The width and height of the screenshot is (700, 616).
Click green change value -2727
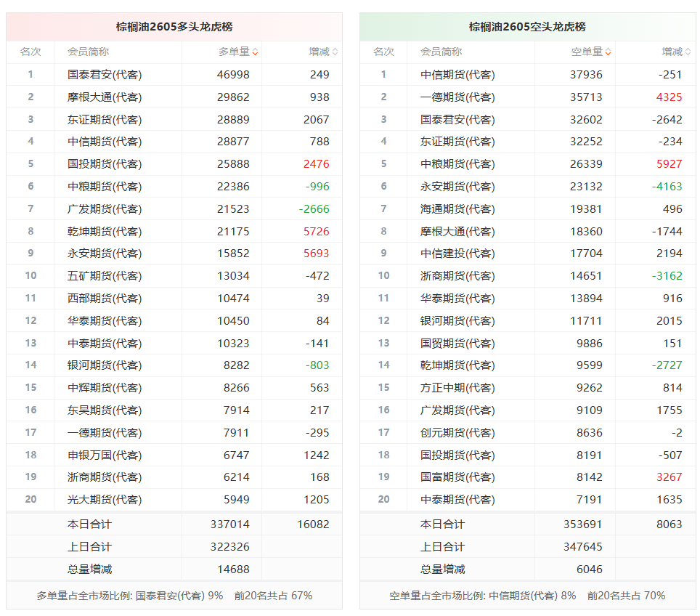point(667,365)
